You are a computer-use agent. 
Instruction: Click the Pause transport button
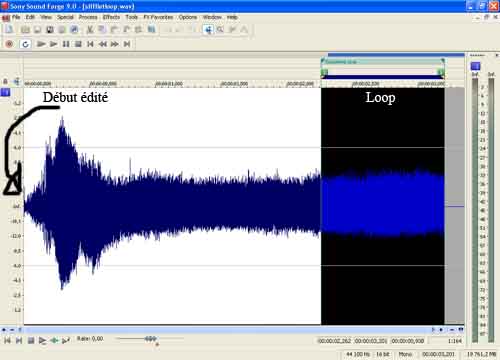point(66,44)
